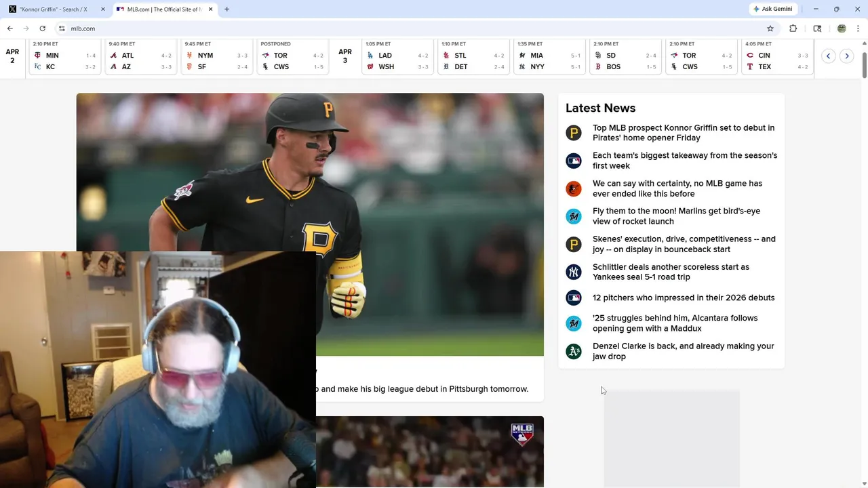Viewport: 868px width, 488px height.
Task: Show previous scoreboard games arrow
Action: 828,56
